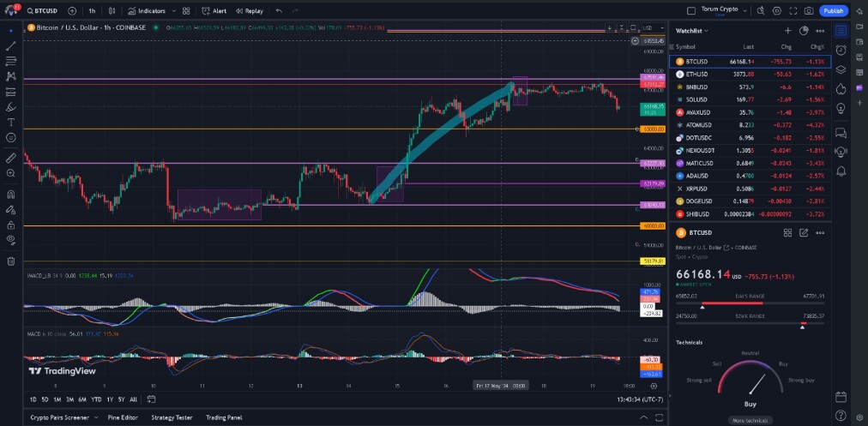
Task: Click the Publish button
Action: 833,10
